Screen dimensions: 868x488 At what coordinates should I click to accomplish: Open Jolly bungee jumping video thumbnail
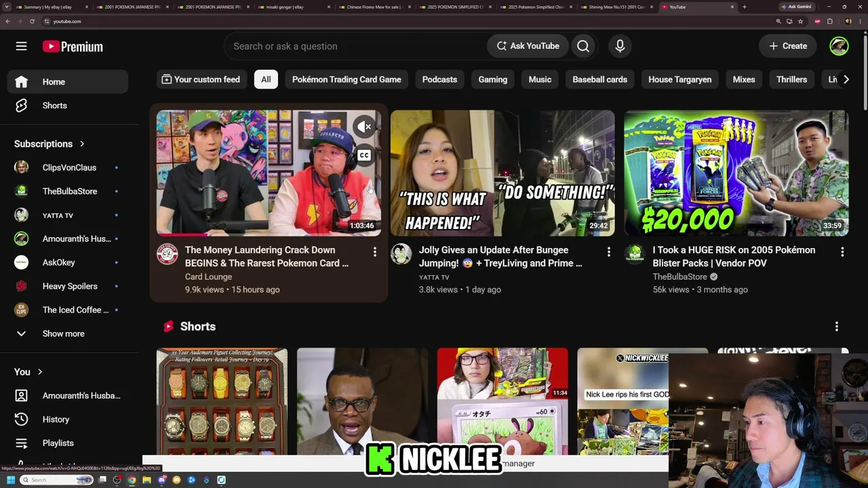click(502, 174)
